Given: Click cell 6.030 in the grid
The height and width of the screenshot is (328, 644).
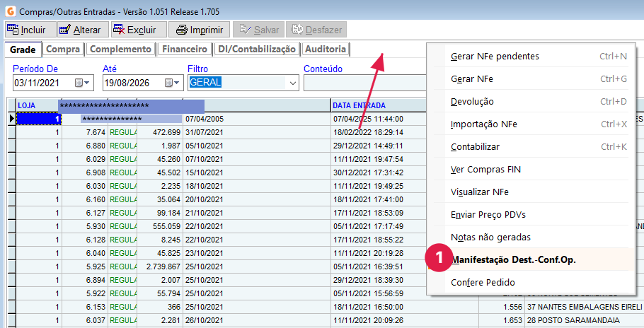Looking at the screenshot, I should click(x=85, y=186).
